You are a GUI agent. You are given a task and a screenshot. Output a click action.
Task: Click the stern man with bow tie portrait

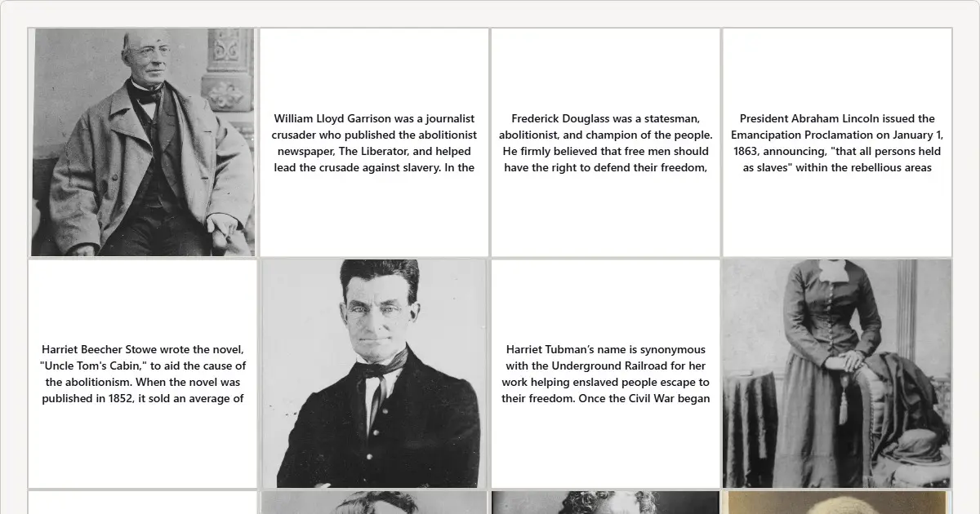[374, 374]
